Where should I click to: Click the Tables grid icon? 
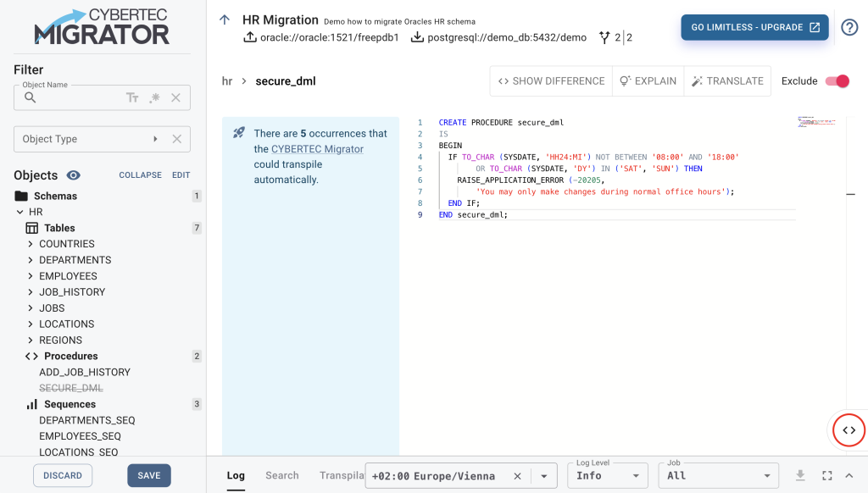(x=32, y=228)
